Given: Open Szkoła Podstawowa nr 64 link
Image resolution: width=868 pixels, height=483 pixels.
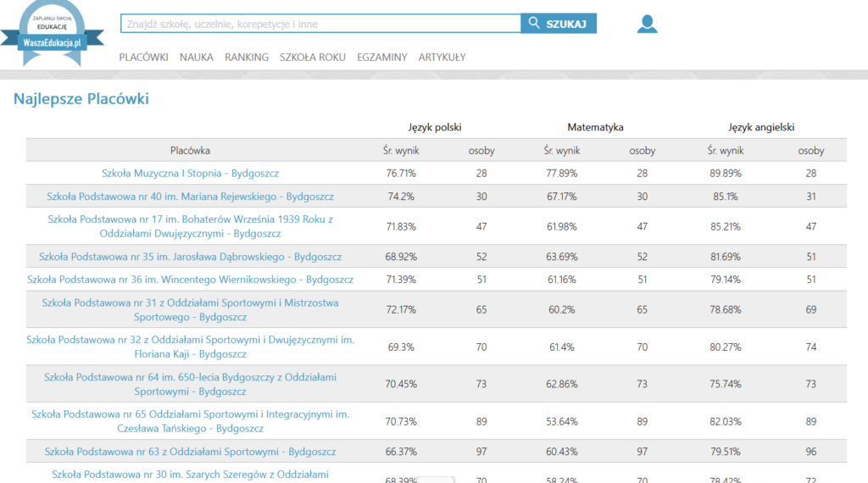Looking at the screenshot, I should pyautogui.click(x=190, y=384).
